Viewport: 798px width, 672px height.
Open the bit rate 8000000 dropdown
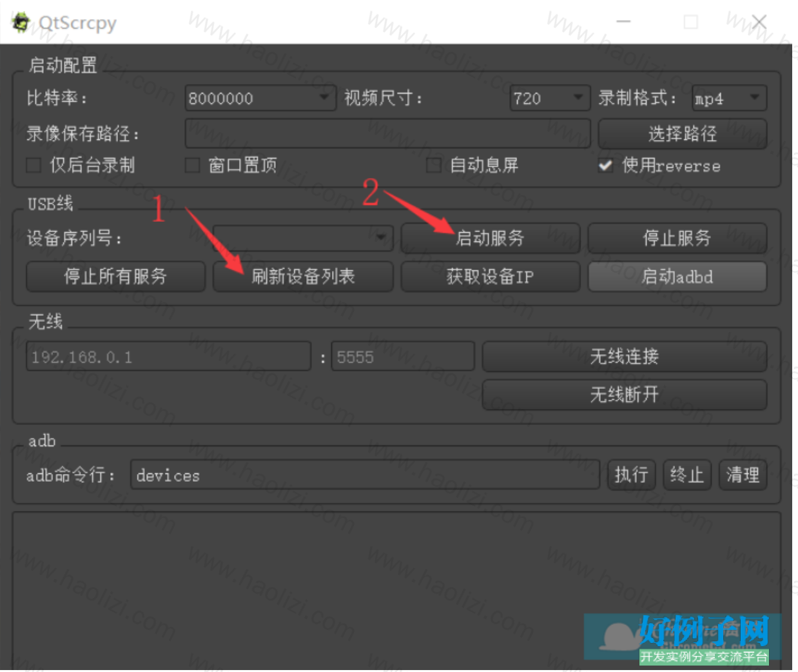pyautogui.click(x=260, y=98)
